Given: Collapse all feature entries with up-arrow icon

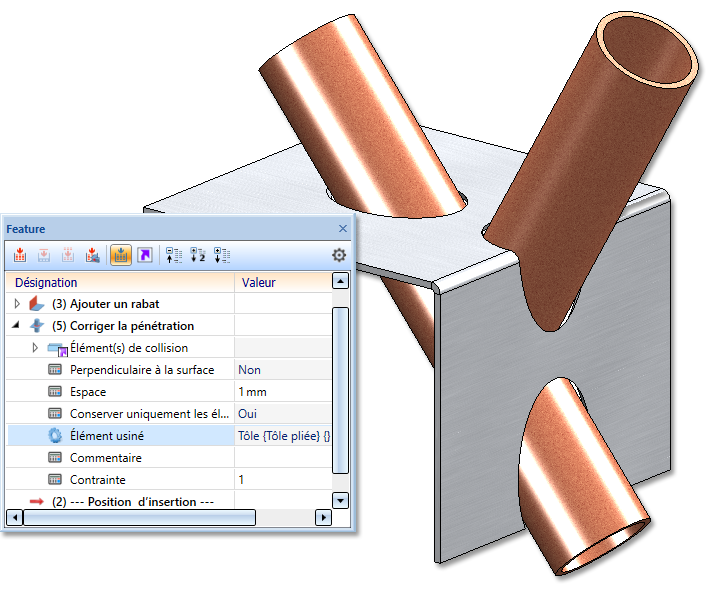Looking at the screenshot, I should 174,255.
